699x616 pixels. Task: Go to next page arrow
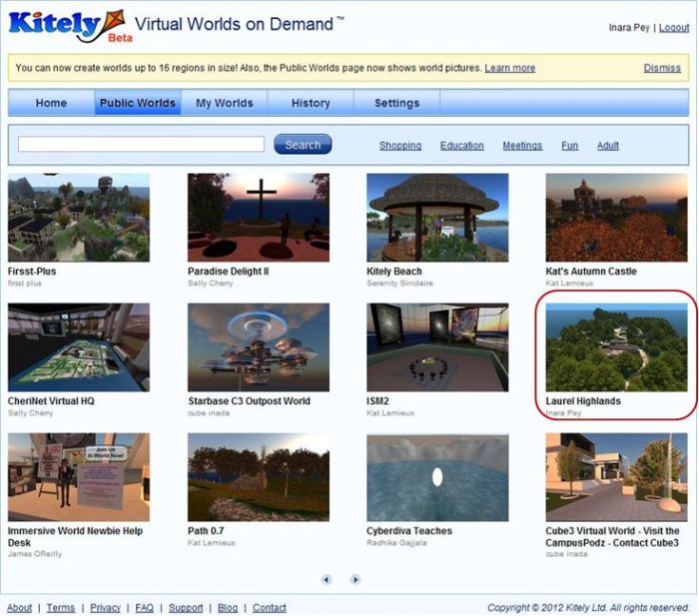(355, 579)
